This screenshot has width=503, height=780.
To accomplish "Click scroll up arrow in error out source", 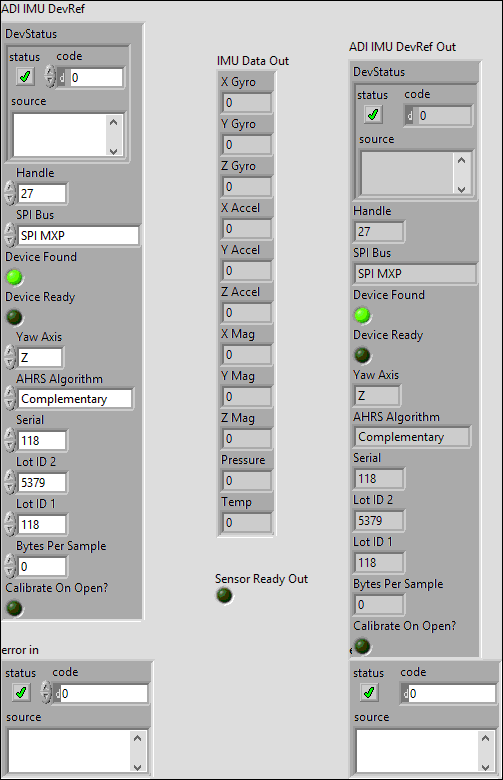I will tap(486, 738).
